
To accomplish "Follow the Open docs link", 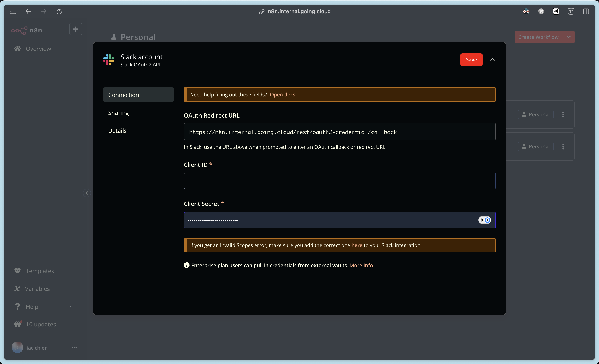I will tap(282, 95).
